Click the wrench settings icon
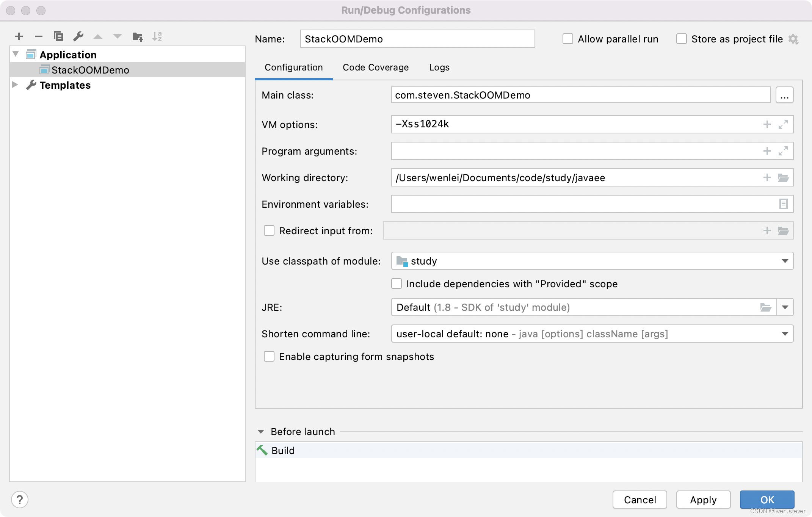This screenshot has height=517, width=812. point(78,36)
